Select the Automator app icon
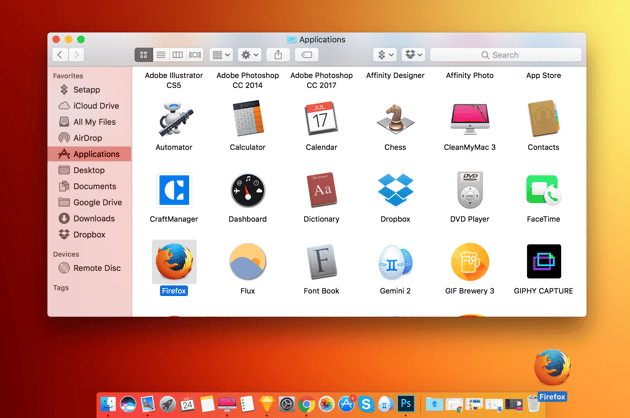The height and width of the screenshot is (418, 630). pyautogui.click(x=174, y=119)
